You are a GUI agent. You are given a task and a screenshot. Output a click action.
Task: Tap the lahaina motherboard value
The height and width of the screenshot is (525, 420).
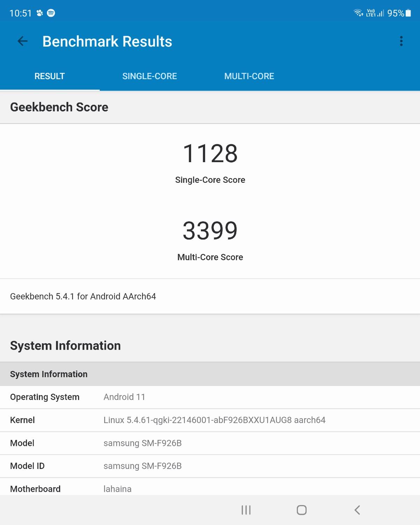[118, 489]
